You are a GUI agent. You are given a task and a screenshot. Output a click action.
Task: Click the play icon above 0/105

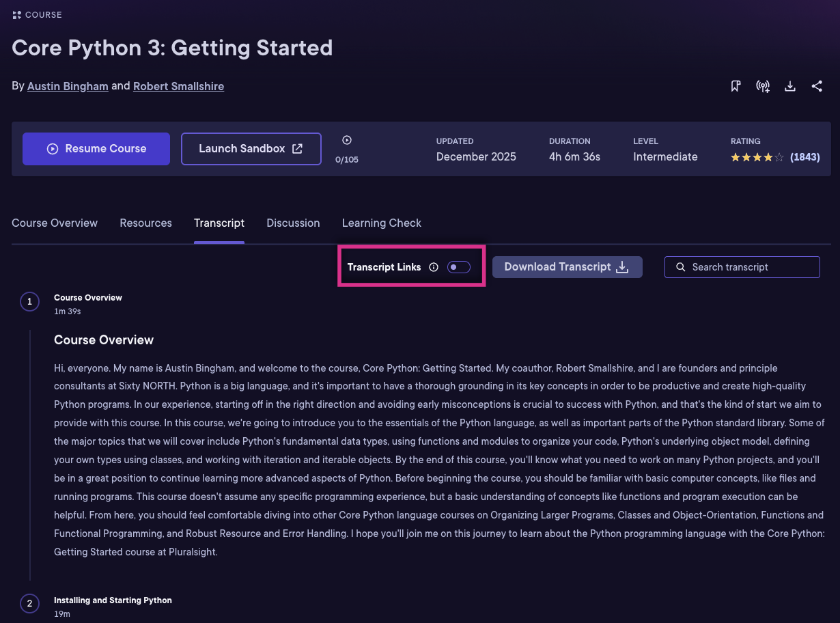pos(347,140)
